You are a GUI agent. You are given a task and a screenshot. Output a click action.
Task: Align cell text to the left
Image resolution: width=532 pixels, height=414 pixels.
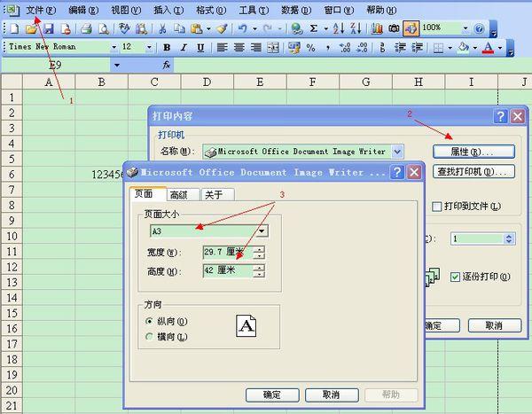(222, 48)
